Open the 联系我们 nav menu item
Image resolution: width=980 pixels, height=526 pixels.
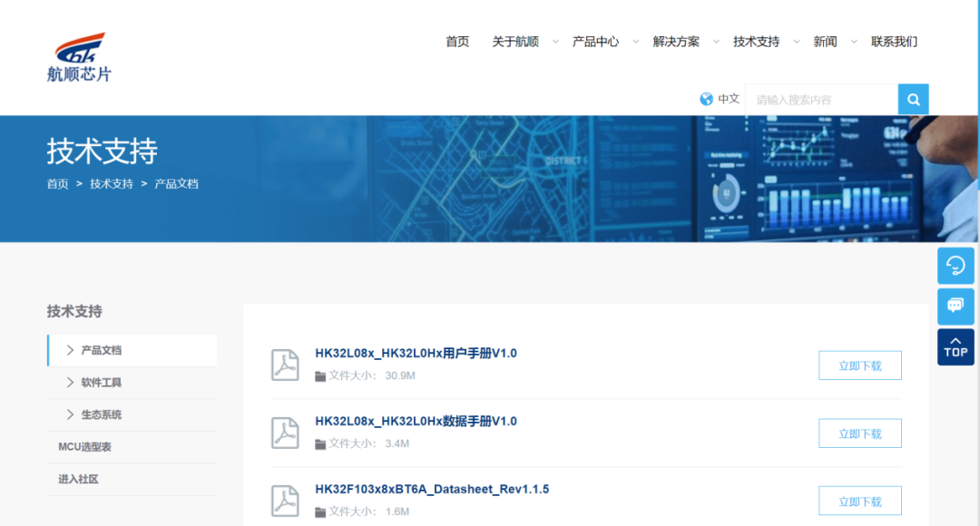pyautogui.click(x=894, y=42)
